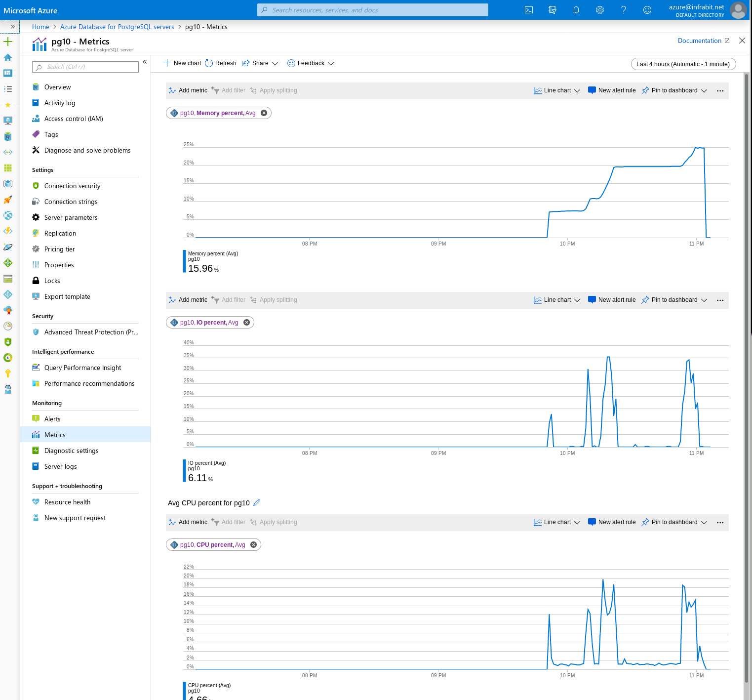Viewport: 752px width, 700px height.
Task: Remove the IO percent metric chip
Action: click(246, 323)
